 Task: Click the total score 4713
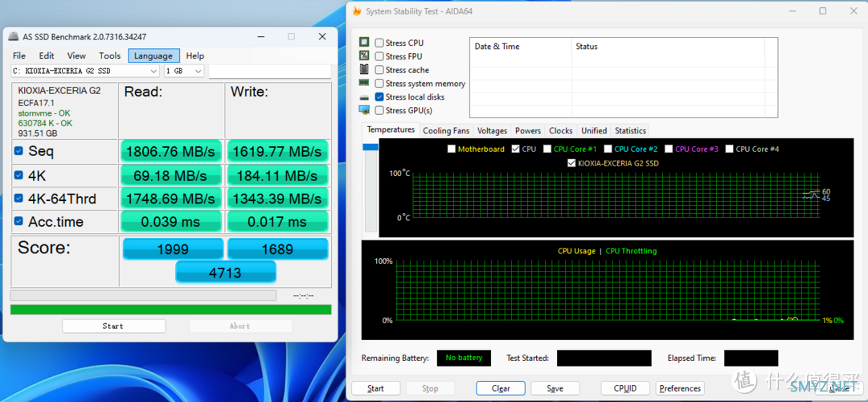226,273
